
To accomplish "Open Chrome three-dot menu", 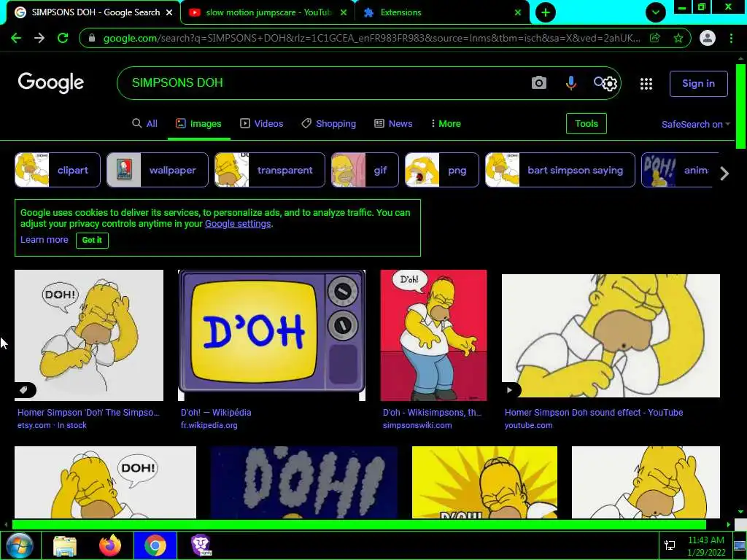I will 731,38.
